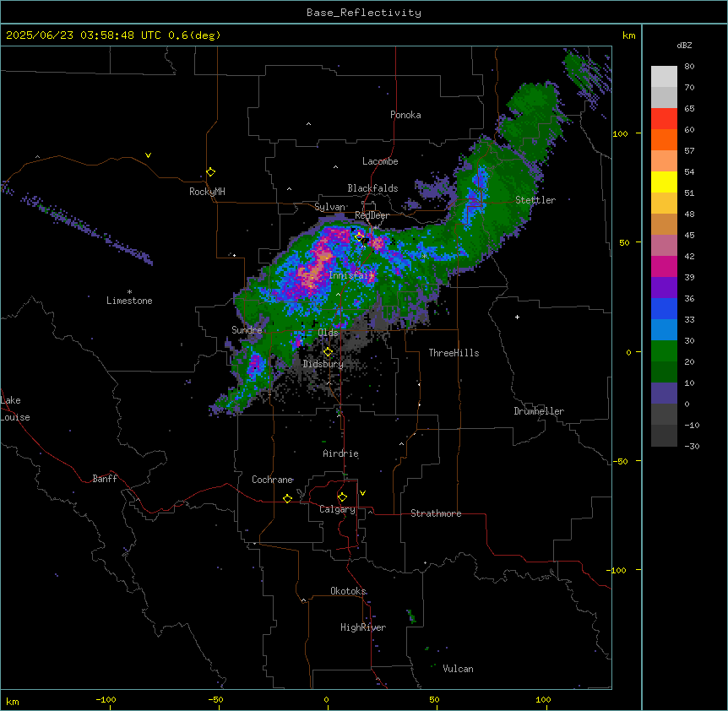Click the -50 tick on the right axis
The height and width of the screenshot is (711, 728).
tap(620, 461)
